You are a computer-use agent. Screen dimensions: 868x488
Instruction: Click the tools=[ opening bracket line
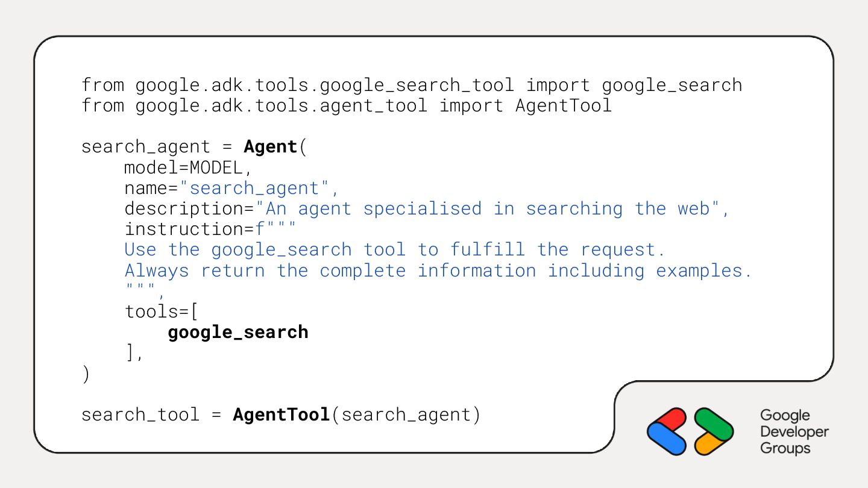click(x=162, y=311)
